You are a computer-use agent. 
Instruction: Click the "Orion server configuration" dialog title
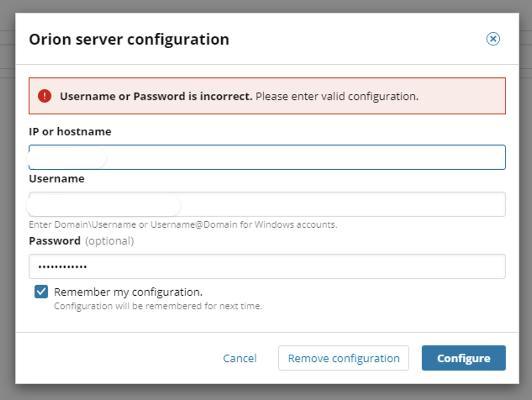point(129,39)
